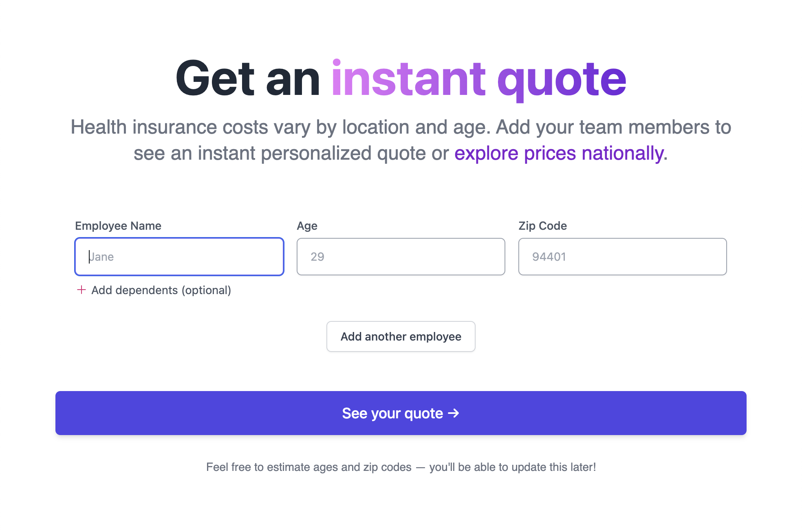
Task: Click Add dependents (optional)
Action: tap(161, 290)
